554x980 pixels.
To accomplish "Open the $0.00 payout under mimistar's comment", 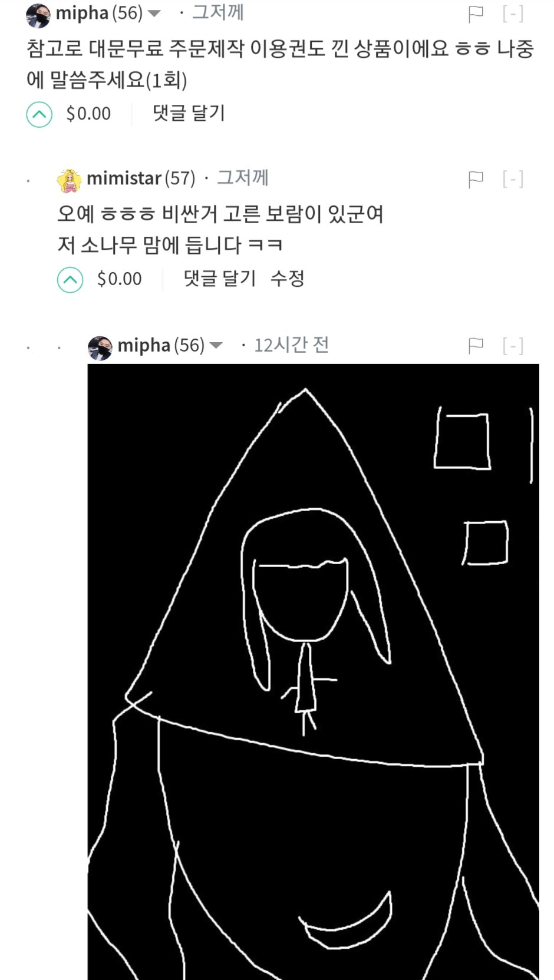I will coord(120,279).
